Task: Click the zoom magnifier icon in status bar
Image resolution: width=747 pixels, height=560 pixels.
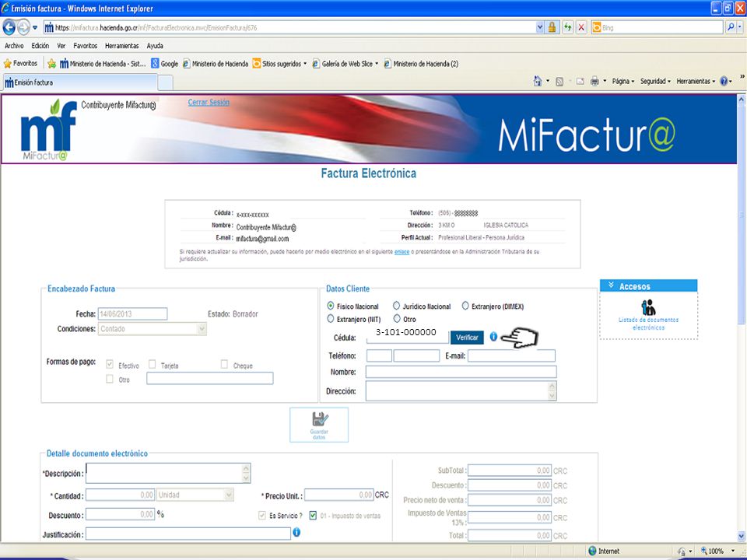Action: coord(704,551)
